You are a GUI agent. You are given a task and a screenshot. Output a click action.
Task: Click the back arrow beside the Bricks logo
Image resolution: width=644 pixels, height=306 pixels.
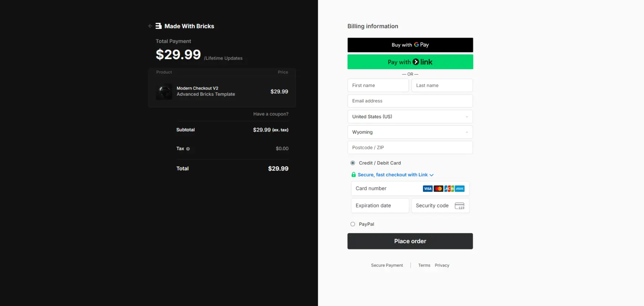click(x=150, y=26)
